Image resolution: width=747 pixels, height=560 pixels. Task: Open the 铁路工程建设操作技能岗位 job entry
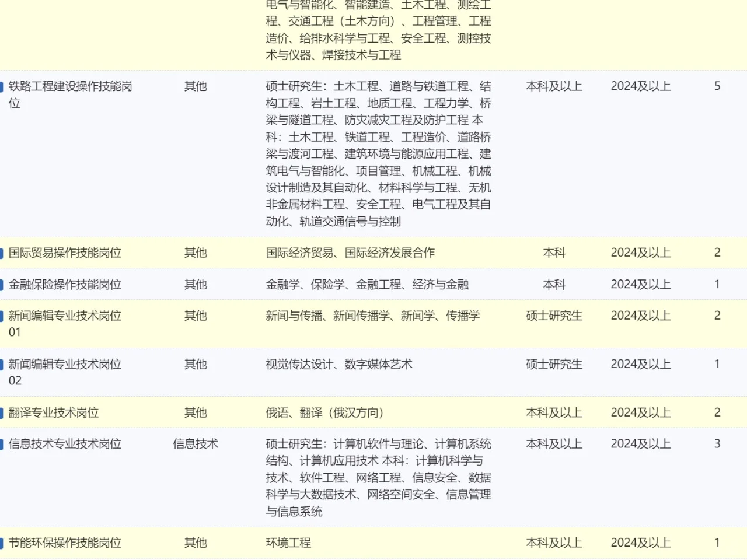click(x=70, y=94)
